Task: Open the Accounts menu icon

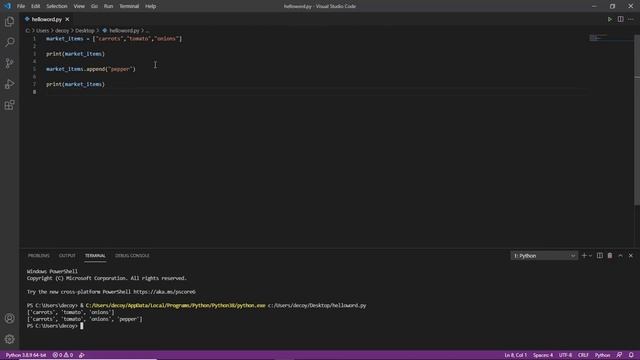Action: tap(9, 318)
